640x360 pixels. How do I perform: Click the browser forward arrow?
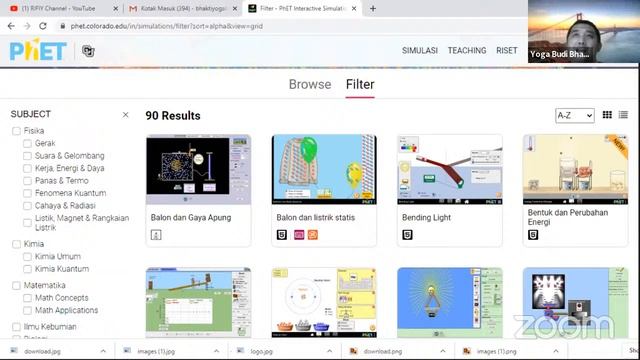[x=27, y=26]
